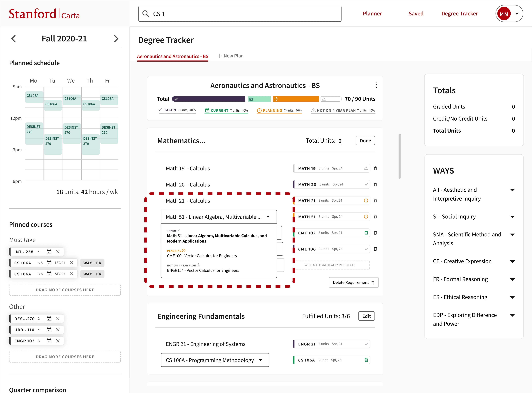Go to previous quarter with left chevron
Viewport: 532px width, 393px height.
pyautogui.click(x=14, y=39)
